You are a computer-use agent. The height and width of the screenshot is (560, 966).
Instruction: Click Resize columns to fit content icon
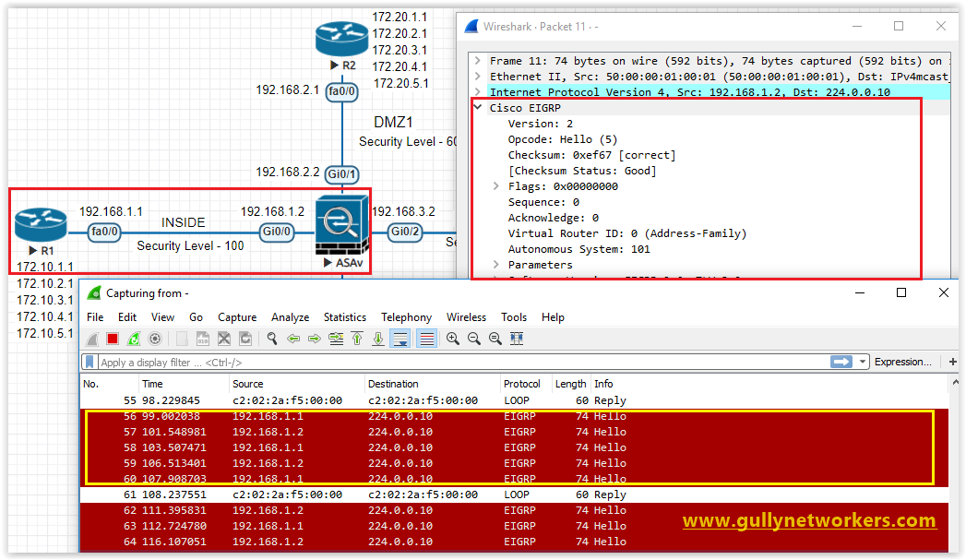click(x=517, y=339)
